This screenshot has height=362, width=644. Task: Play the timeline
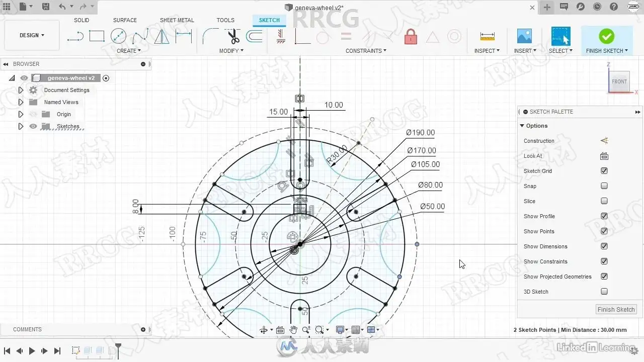tap(32, 351)
